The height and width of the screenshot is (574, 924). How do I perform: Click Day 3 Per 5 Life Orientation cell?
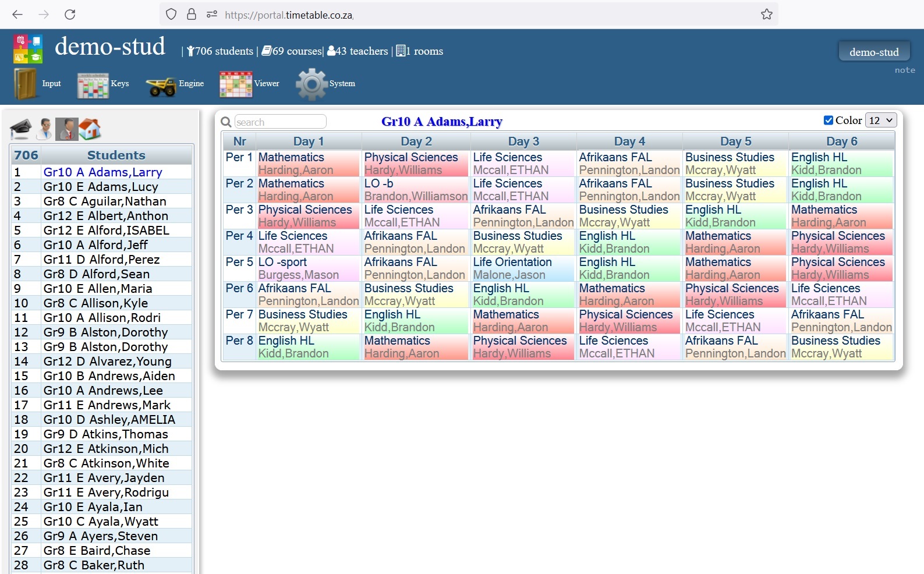point(523,268)
